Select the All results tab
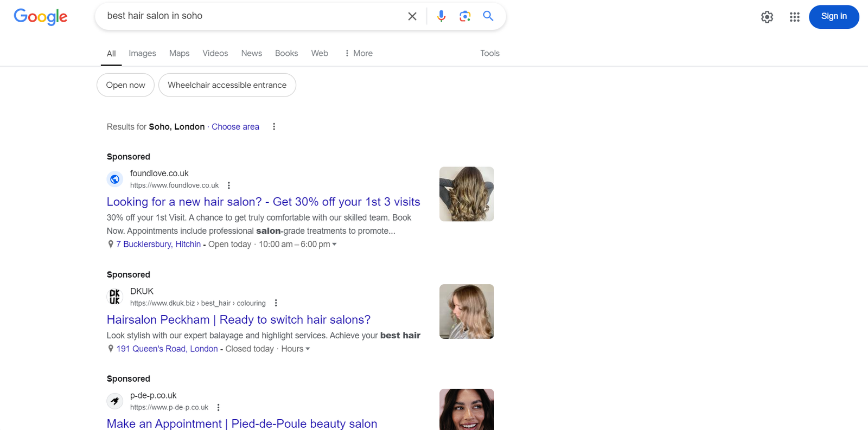Viewport: 868px width, 430px height. [111, 53]
